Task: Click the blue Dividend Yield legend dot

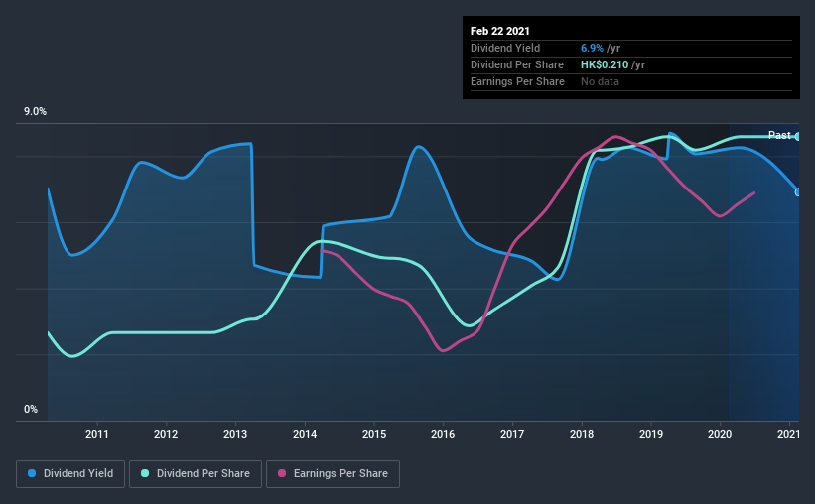Action: click(32, 473)
